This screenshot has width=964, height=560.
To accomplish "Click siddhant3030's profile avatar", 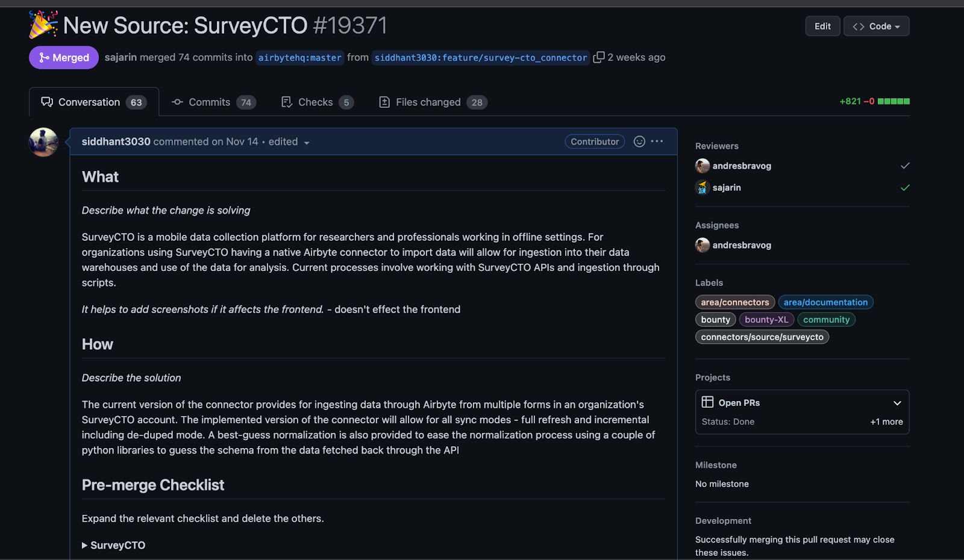I will (43, 142).
